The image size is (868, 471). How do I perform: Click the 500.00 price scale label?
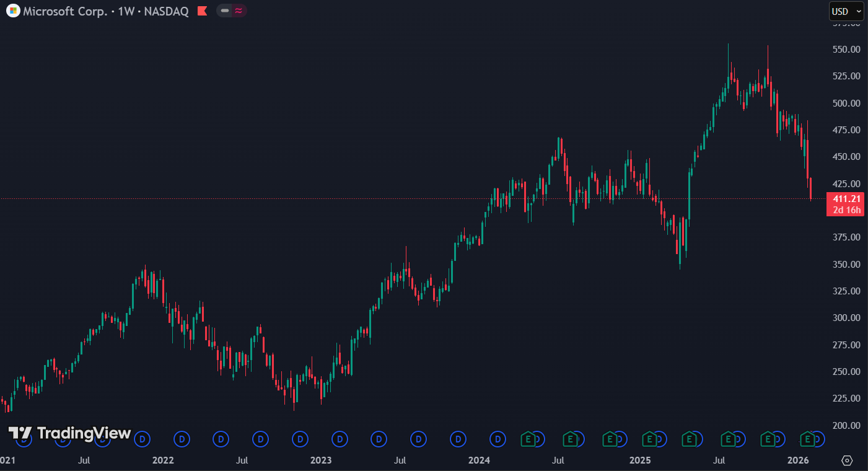[x=847, y=103]
